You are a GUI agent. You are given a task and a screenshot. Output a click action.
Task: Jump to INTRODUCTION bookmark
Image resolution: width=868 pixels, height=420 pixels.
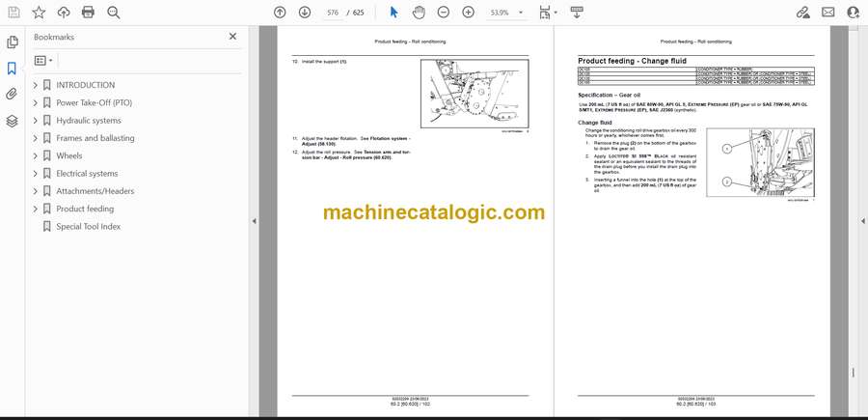(x=85, y=85)
